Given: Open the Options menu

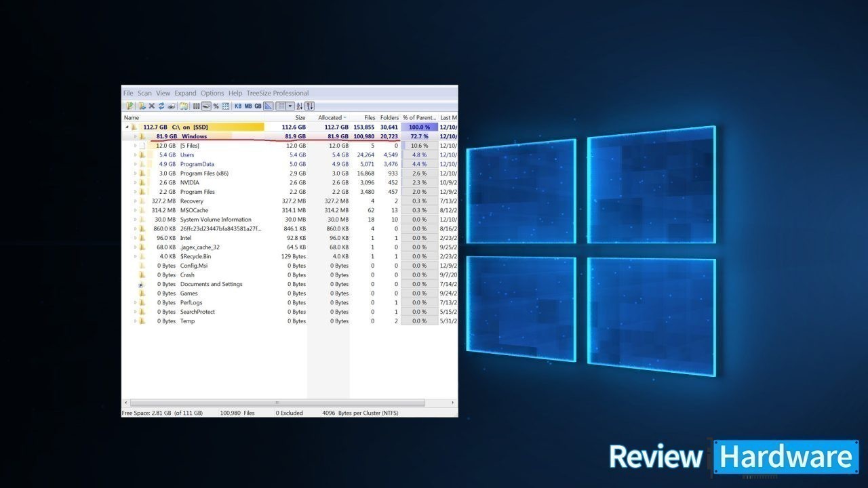Looking at the screenshot, I should coord(212,93).
